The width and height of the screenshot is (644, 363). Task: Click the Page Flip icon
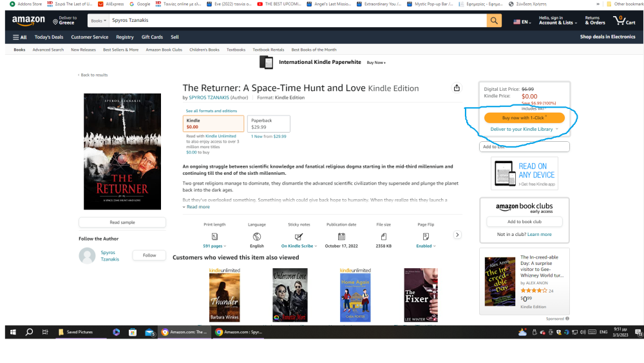click(x=426, y=237)
